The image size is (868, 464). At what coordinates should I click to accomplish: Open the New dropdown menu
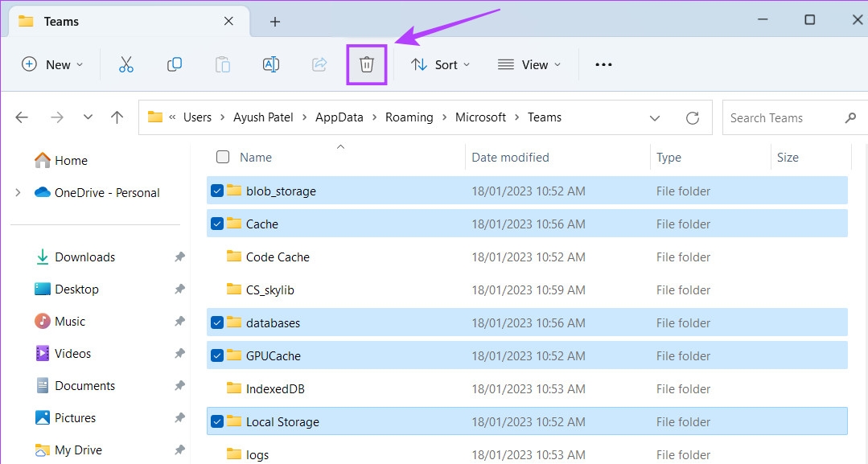pyautogui.click(x=52, y=65)
